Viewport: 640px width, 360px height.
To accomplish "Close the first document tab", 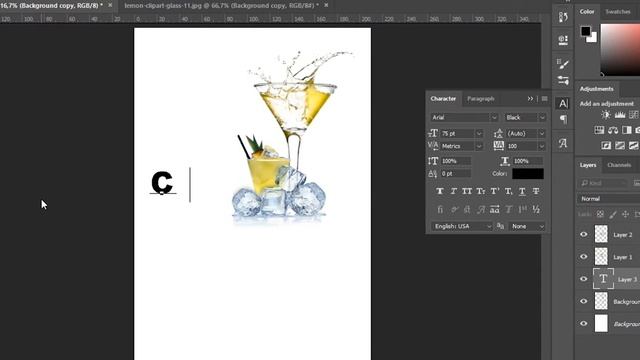I will [x=110, y=5].
